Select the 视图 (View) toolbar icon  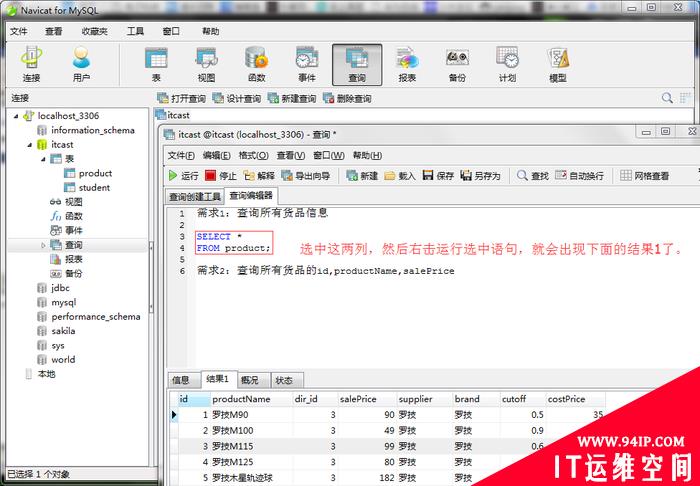[206, 65]
